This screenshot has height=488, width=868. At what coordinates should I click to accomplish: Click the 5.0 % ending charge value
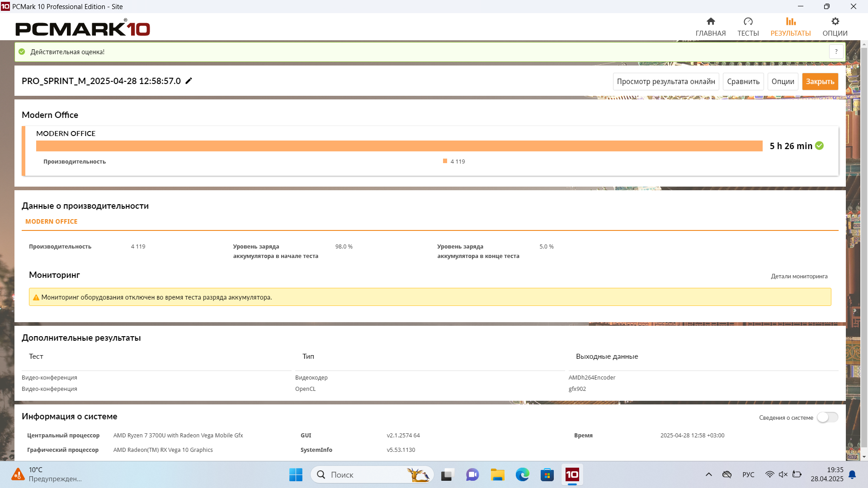[547, 247]
